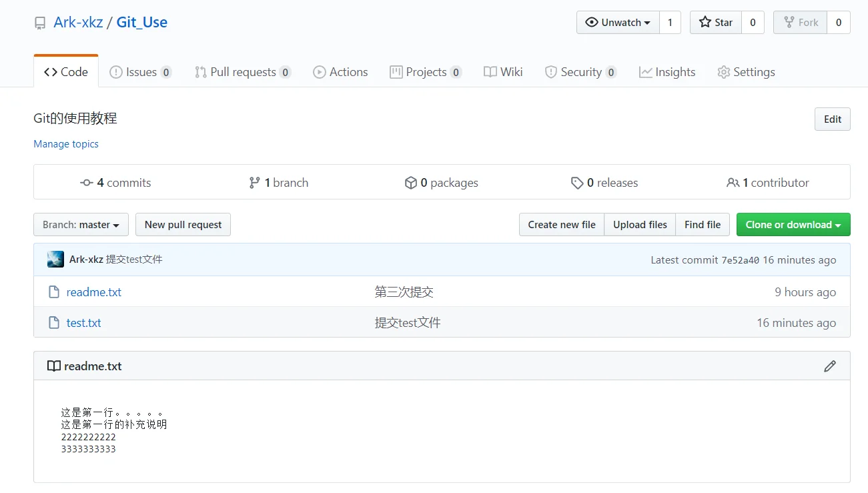Click Ark-xkz author name in commit bar

(x=86, y=260)
